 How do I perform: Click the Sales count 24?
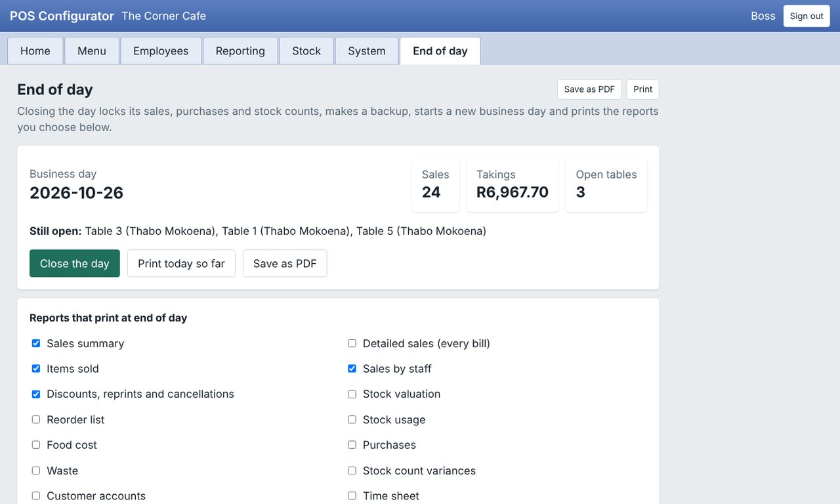(431, 192)
